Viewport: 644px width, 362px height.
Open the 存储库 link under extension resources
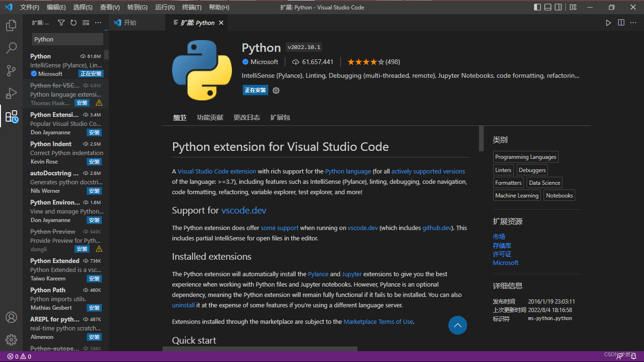tap(502, 245)
